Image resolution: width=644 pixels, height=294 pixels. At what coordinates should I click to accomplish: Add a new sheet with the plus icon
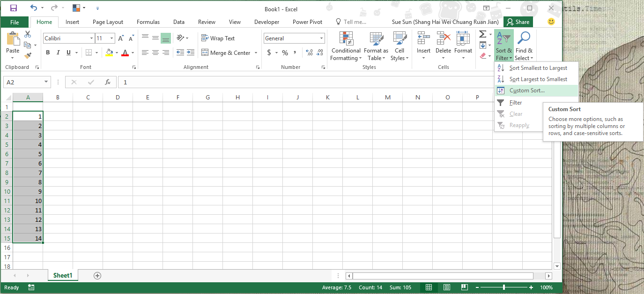pyautogui.click(x=97, y=276)
